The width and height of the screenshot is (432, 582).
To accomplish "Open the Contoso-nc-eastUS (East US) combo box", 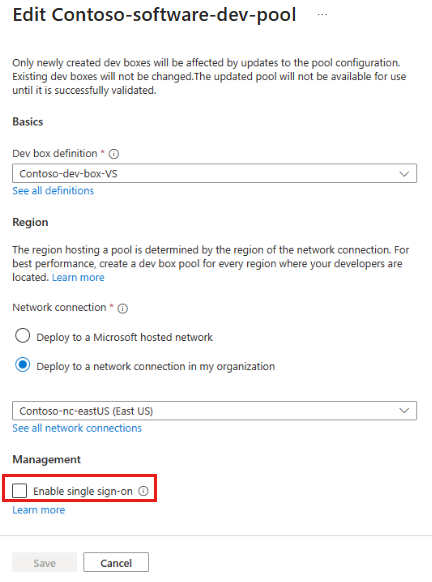I will [215, 411].
